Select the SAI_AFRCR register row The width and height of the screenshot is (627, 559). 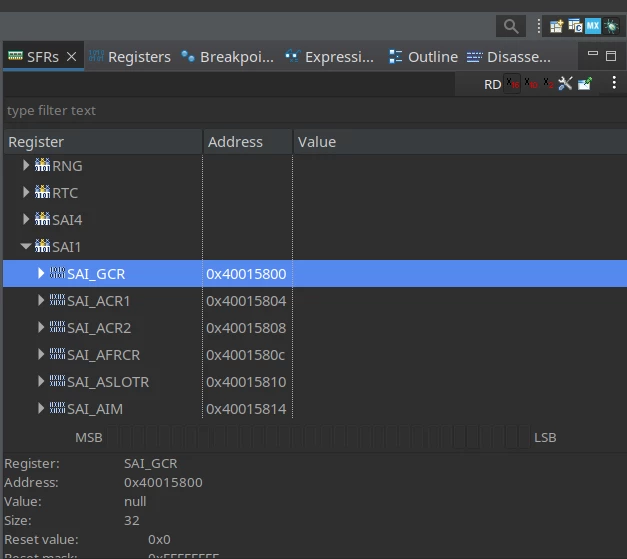tap(315, 355)
